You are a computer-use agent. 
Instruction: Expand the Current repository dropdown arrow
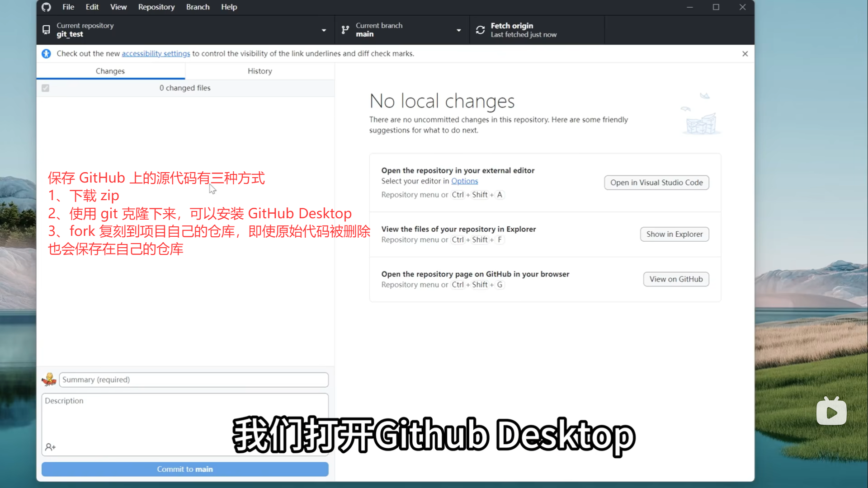pos(324,30)
